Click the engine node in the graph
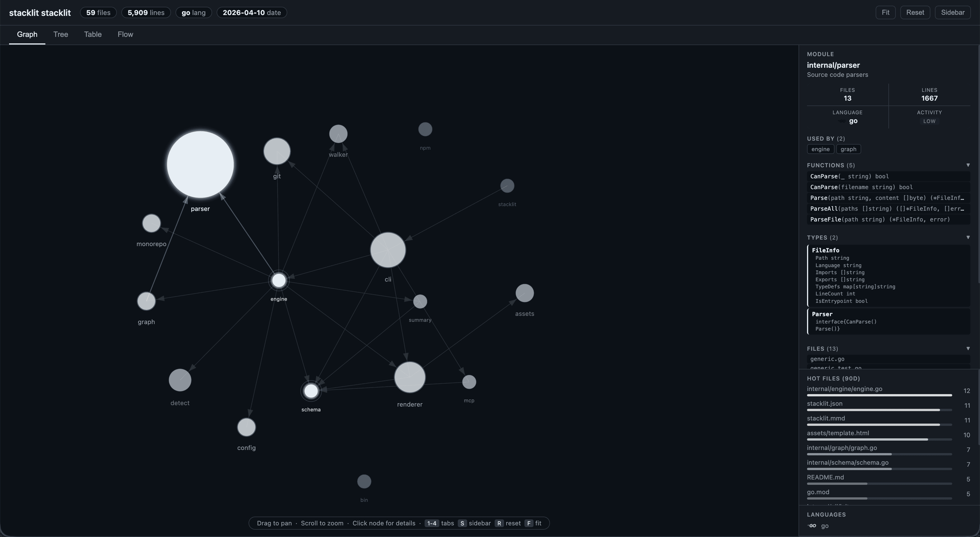Screen dimensions: 980x537 (x=278, y=280)
